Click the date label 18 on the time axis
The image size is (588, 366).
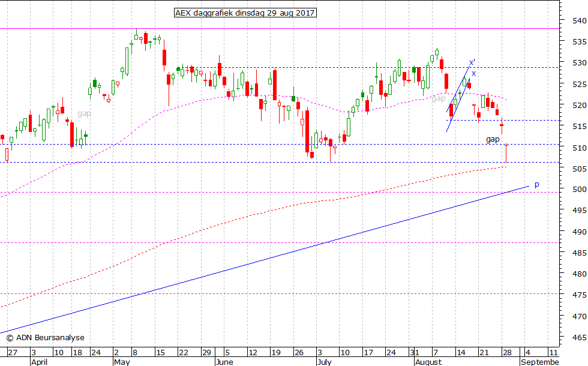click(77, 353)
